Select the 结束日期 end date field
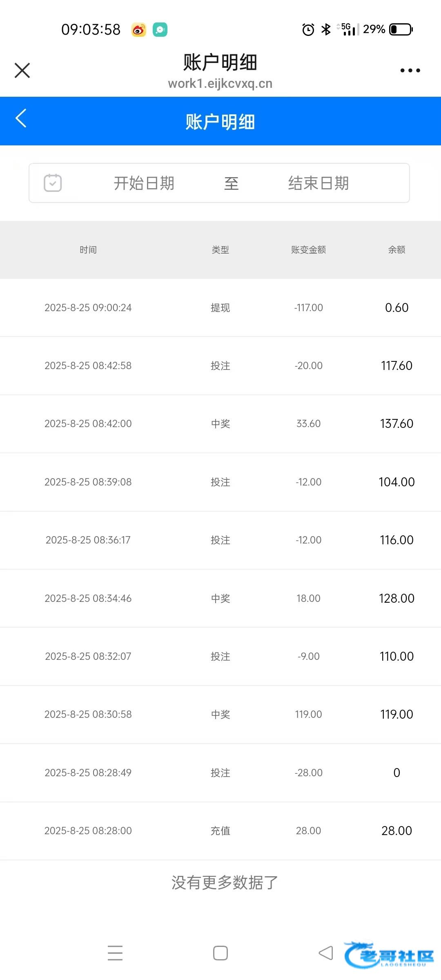 (x=318, y=183)
